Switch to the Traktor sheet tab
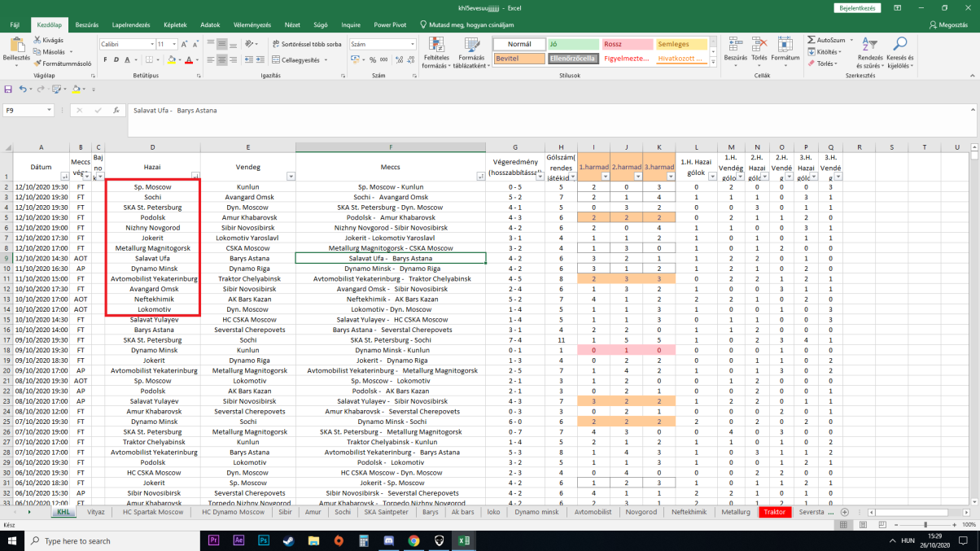 (x=775, y=513)
